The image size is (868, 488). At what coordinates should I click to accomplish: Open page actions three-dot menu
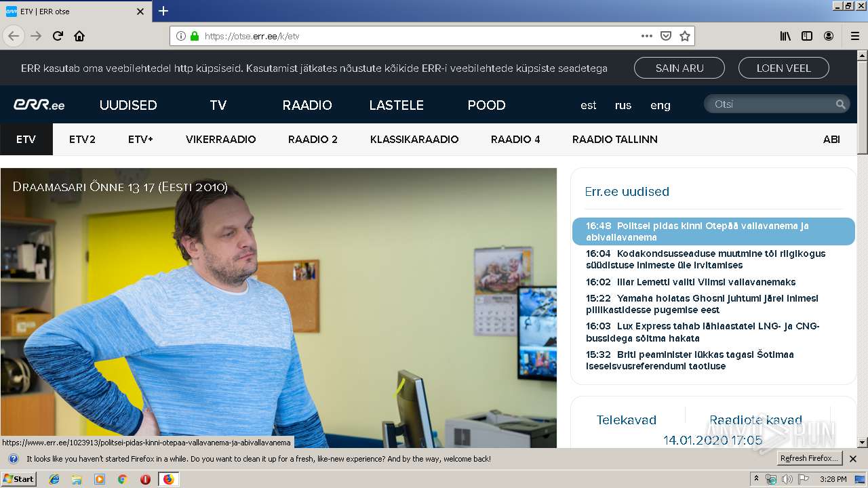(647, 36)
